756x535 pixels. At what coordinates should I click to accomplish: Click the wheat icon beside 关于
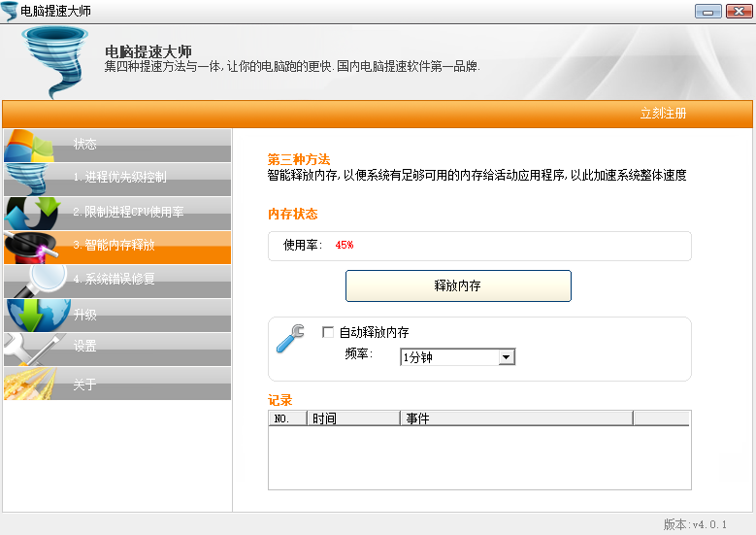(29, 384)
